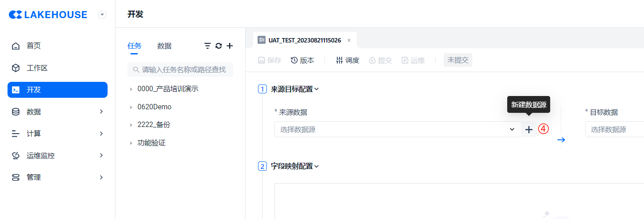Expand the 0620Demo folder
644x219 pixels.
pyautogui.click(x=131, y=107)
